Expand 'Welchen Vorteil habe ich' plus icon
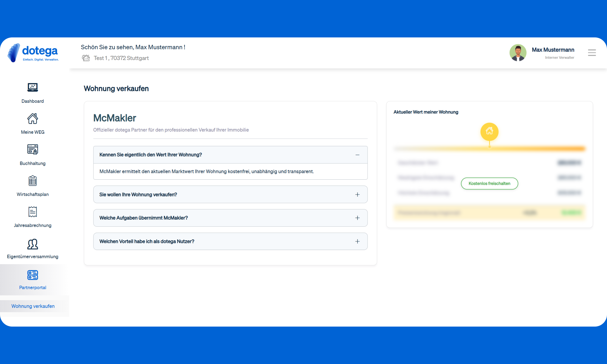 357,241
